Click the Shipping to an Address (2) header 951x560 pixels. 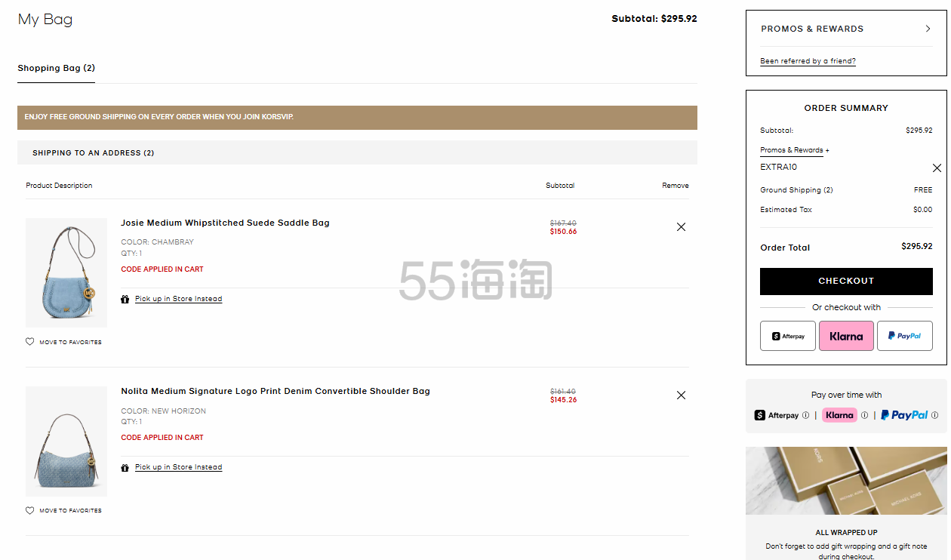coord(357,152)
